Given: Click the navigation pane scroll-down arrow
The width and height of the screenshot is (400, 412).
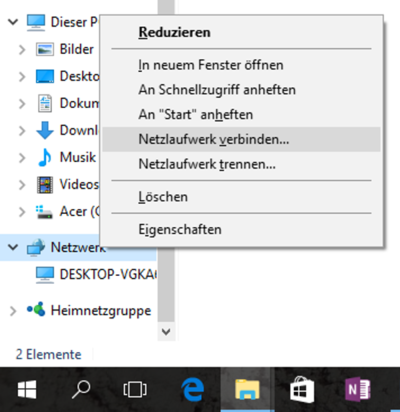Looking at the screenshot, I should click(166, 332).
